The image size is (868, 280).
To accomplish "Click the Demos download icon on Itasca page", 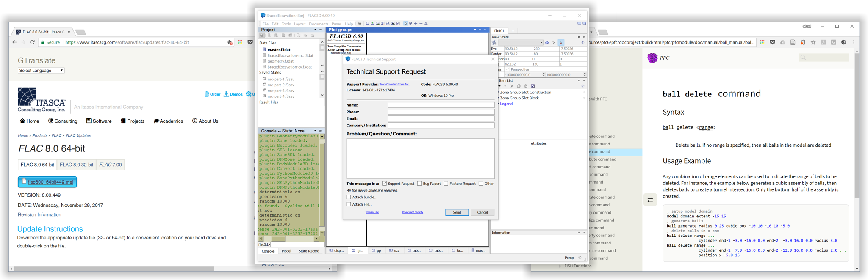I will (x=226, y=94).
